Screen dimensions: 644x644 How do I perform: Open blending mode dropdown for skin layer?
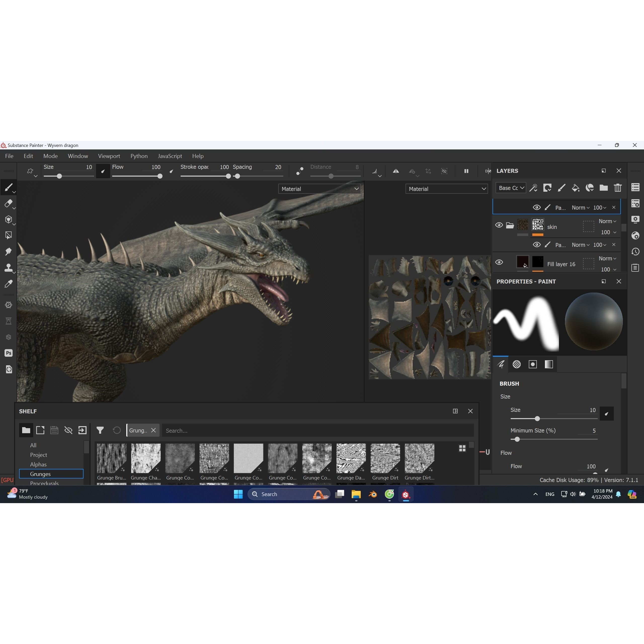click(x=607, y=221)
